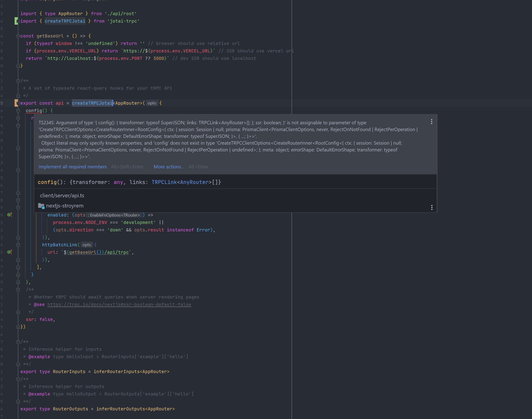Viewport: 532px width, 419px height.
Task: Collapse the typesafe react-query hooks doc comment
Action: (x=18, y=80)
